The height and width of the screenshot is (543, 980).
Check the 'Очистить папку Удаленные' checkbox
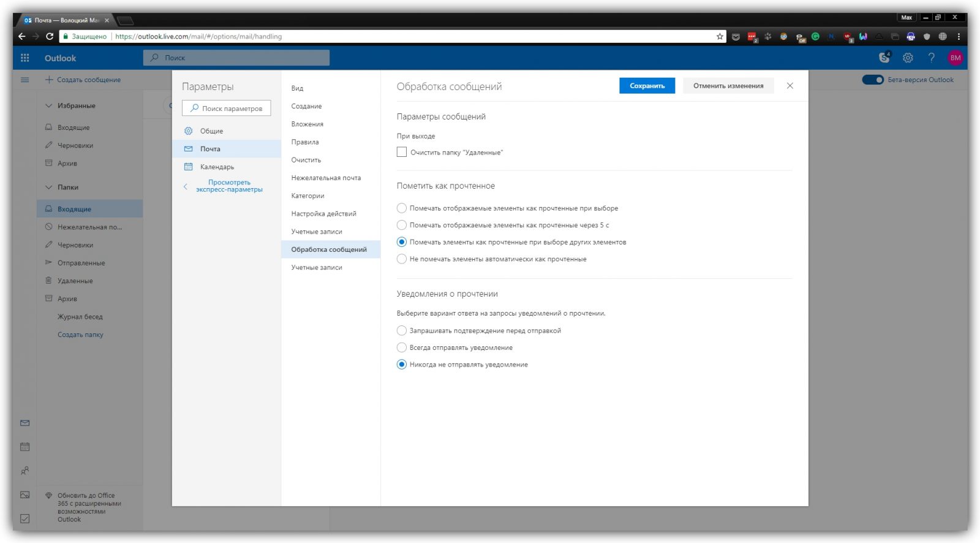click(x=402, y=152)
